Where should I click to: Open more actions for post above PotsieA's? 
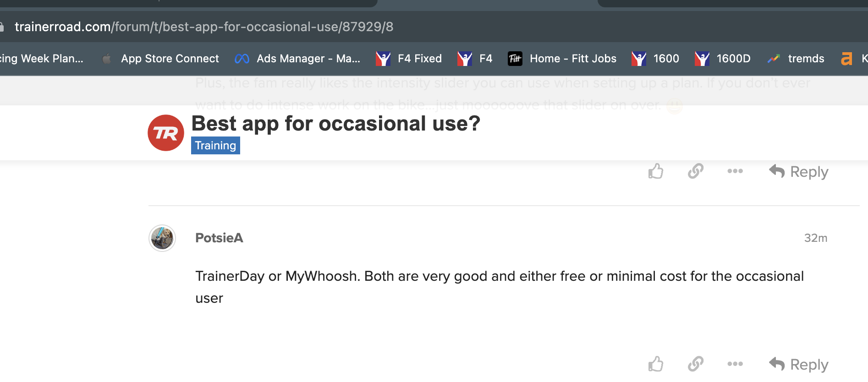tap(735, 171)
